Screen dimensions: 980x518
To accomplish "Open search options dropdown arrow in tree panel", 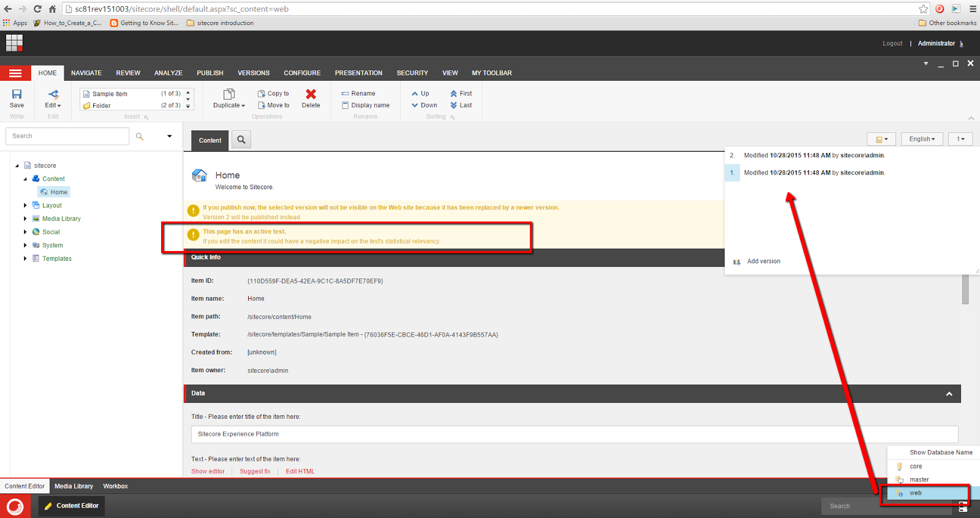I will click(170, 137).
